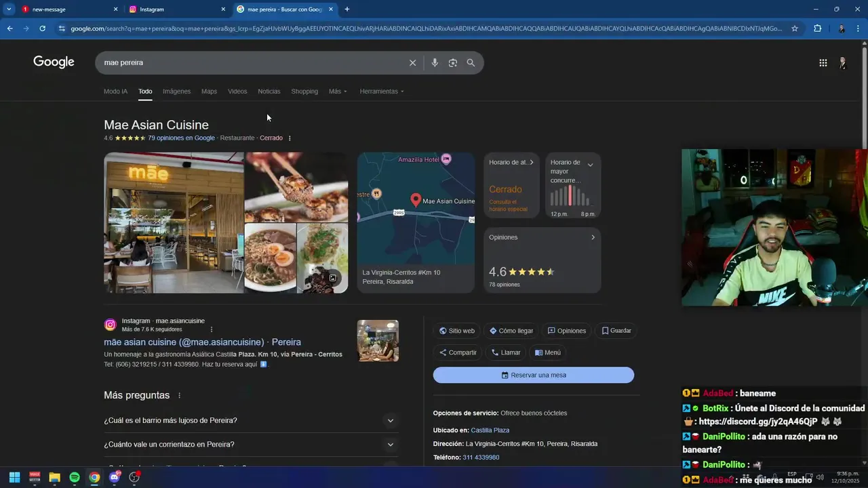Start voice search with the microphone icon
Viewport: 868px width, 488px height.
435,62
